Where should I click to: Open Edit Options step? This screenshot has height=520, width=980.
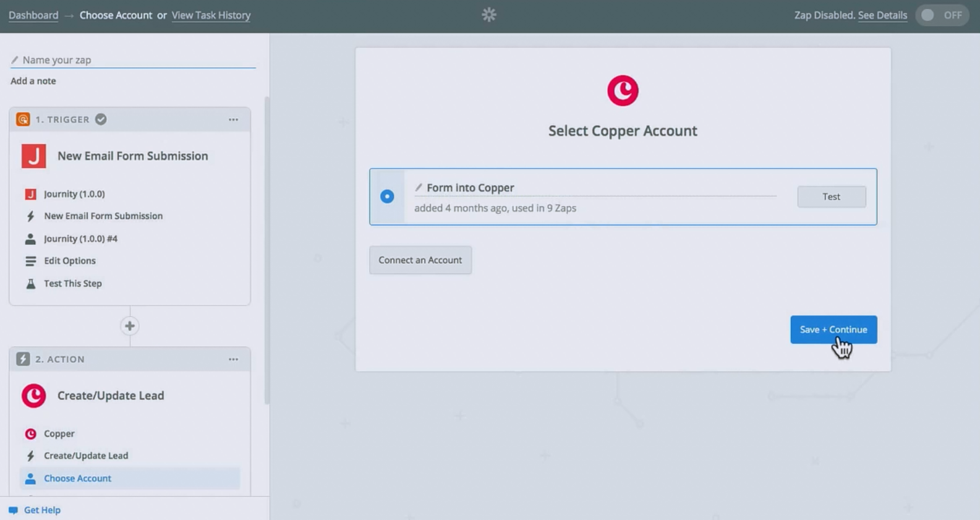(x=70, y=261)
